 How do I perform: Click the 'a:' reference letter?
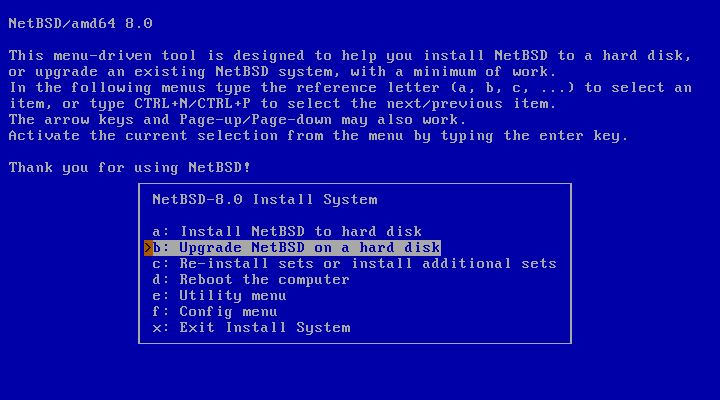coord(160,231)
